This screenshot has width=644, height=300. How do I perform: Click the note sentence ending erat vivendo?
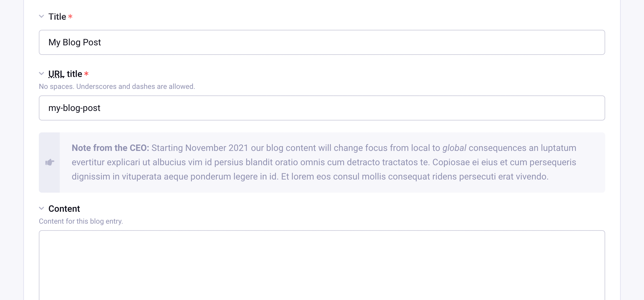click(415, 177)
